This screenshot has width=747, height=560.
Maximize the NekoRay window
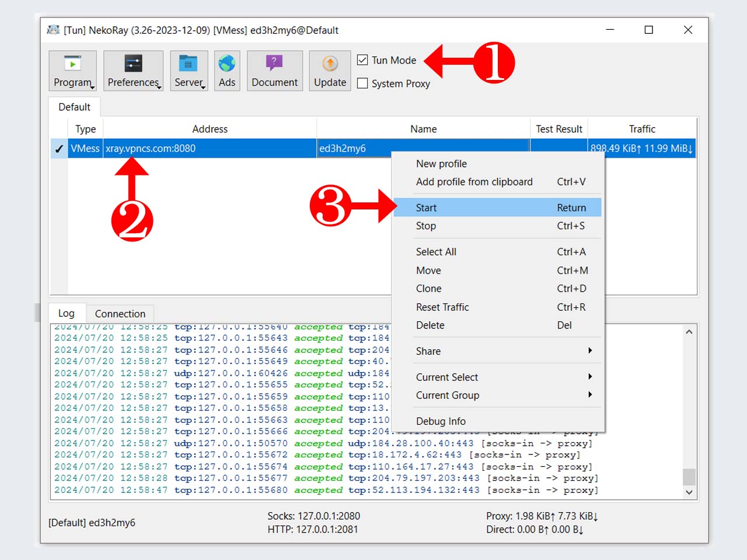648,30
